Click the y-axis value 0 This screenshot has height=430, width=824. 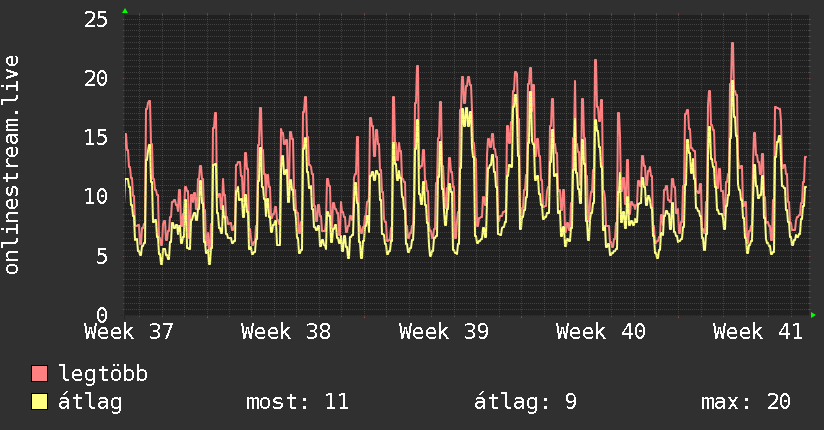(102, 315)
